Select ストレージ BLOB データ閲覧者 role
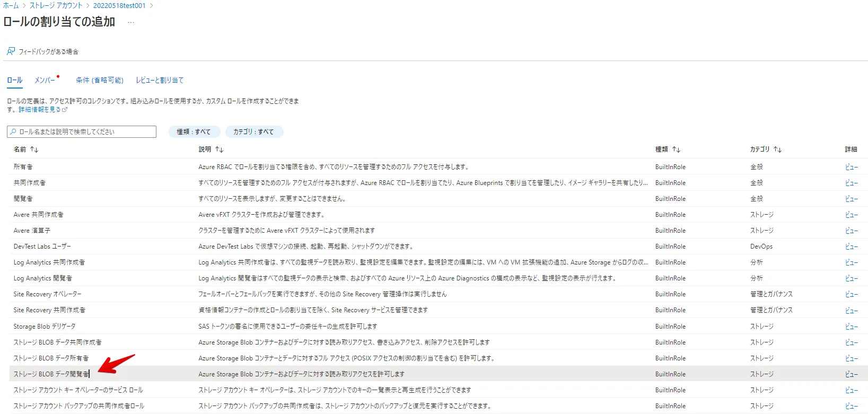868x414 pixels. click(x=439, y=374)
